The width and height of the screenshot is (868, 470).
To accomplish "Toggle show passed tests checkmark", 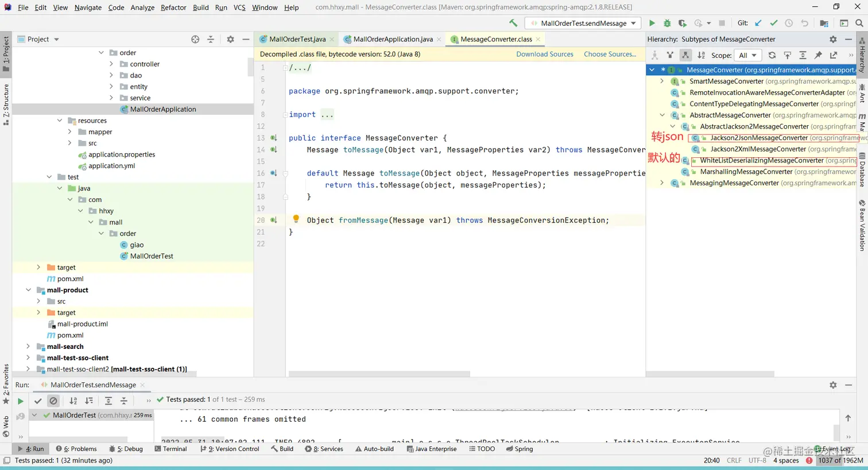I will click(38, 401).
